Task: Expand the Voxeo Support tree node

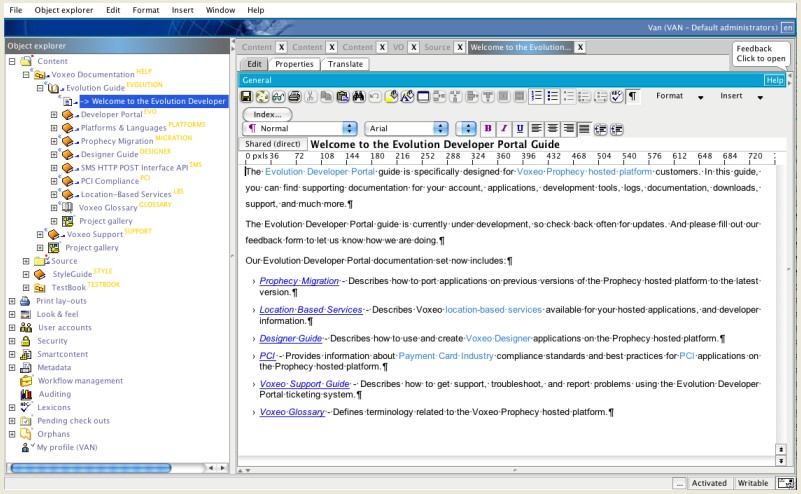Action: tap(40, 234)
